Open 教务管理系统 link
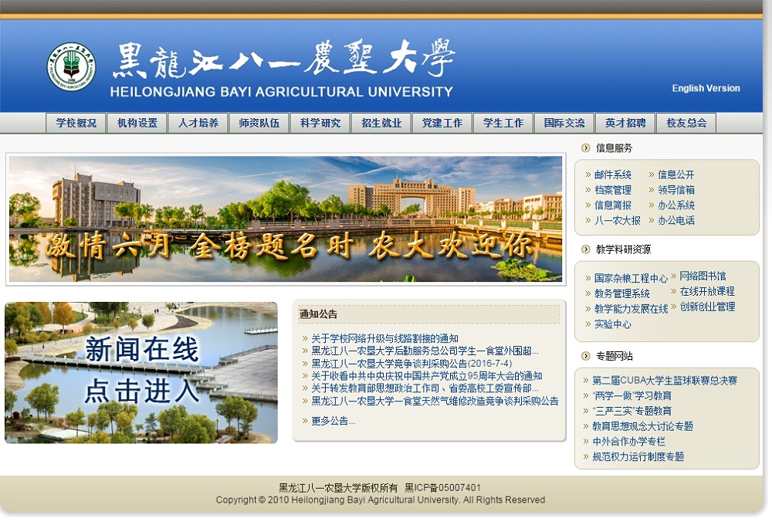 (x=622, y=293)
